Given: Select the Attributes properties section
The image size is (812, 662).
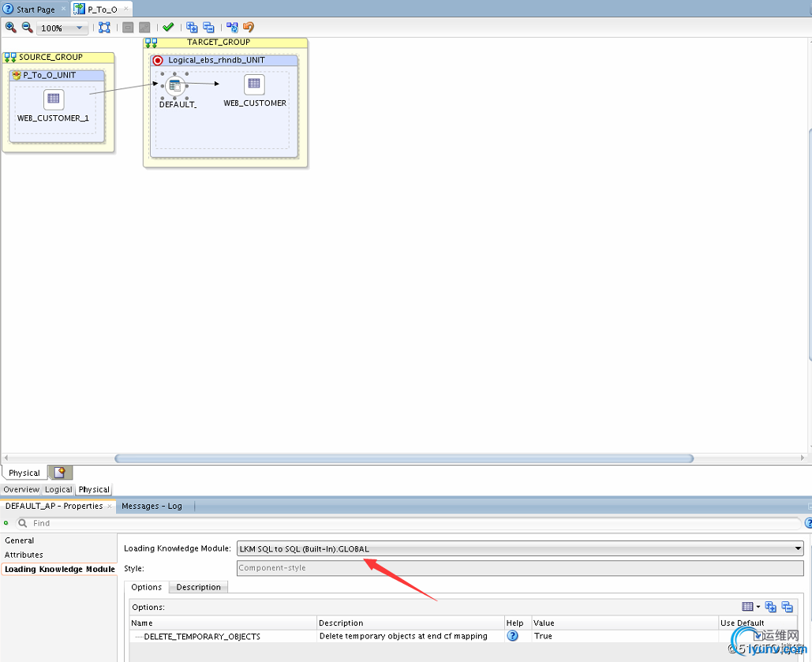Looking at the screenshot, I should click(x=24, y=555).
